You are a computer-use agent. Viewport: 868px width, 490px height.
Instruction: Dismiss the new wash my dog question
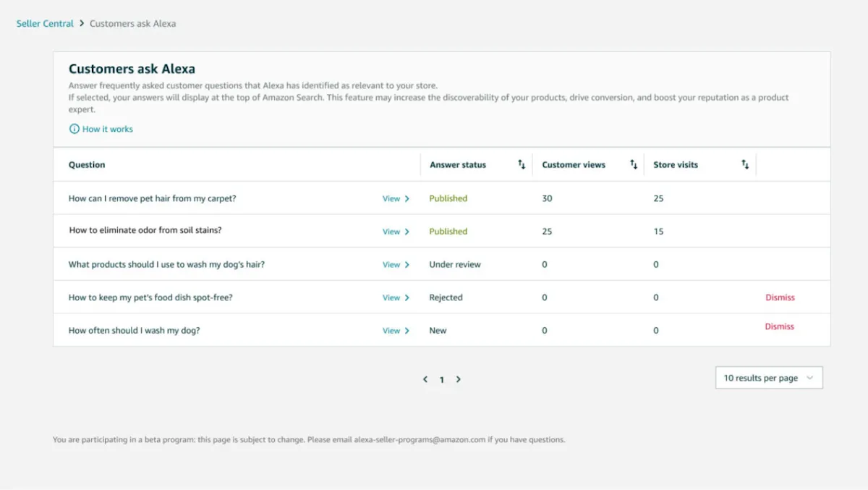[780, 326]
